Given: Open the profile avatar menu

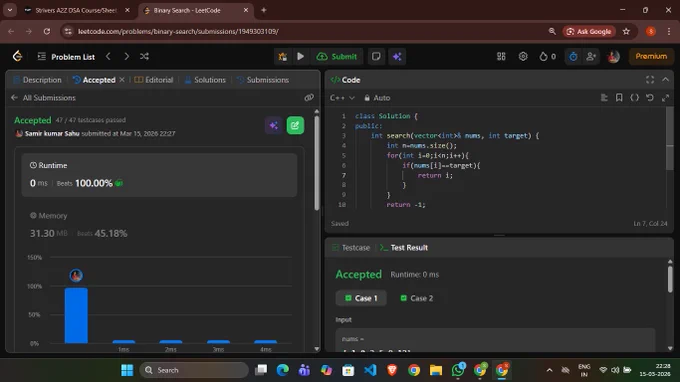Looking at the screenshot, I should (x=613, y=56).
